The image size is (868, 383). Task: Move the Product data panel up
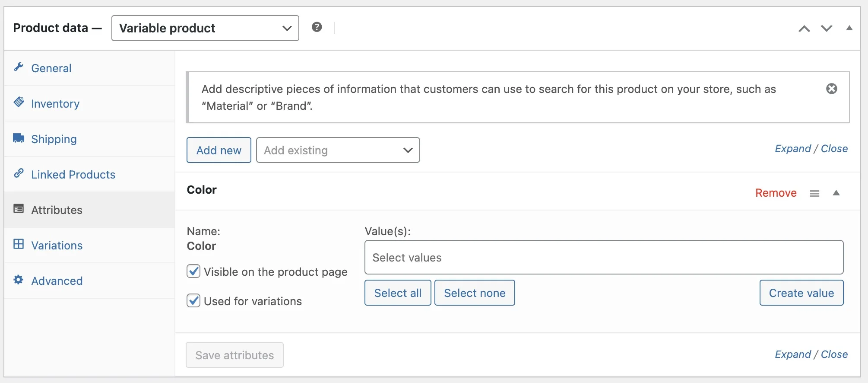point(804,29)
